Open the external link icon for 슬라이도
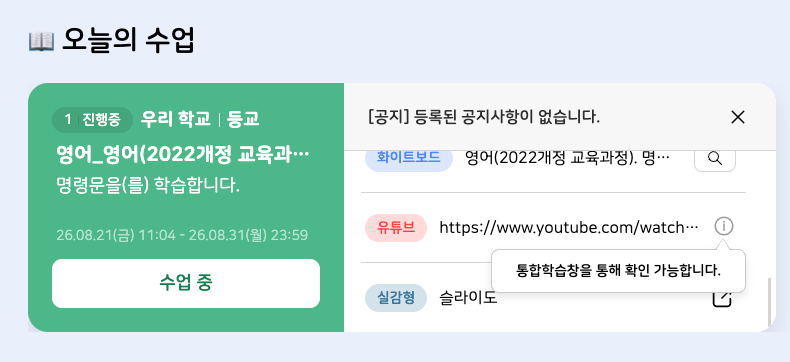 [721, 298]
